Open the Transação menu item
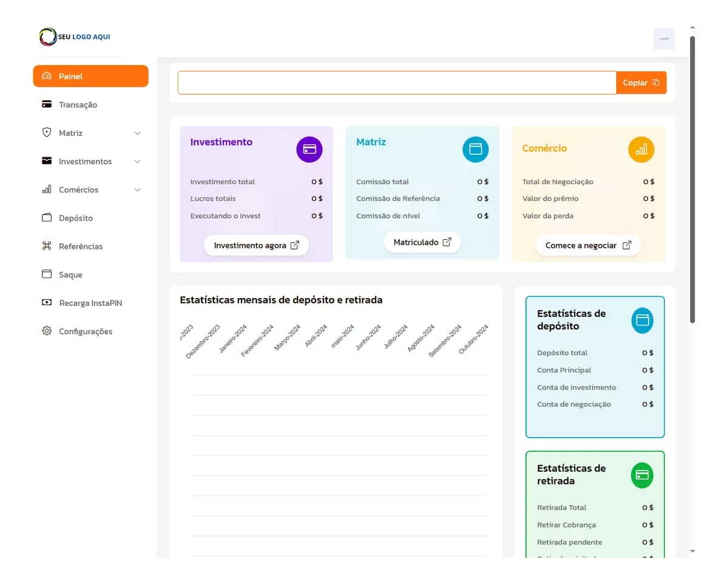The image size is (728, 584). (78, 105)
